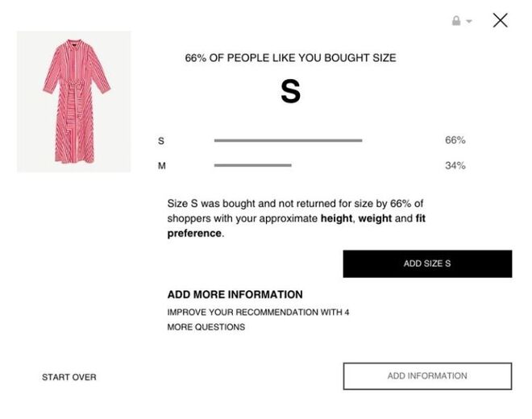Click the 66% value for size S
The width and height of the screenshot is (532, 419).
pyautogui.click(x=455, y=140)
